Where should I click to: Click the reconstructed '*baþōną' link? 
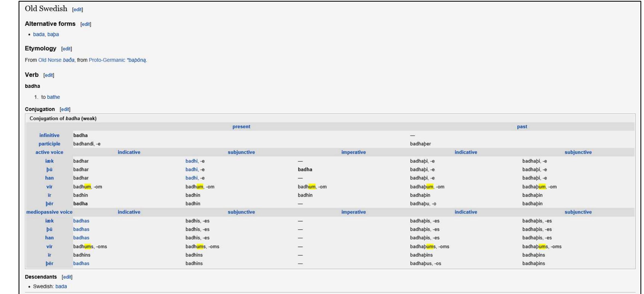click(x=137, y=60)
